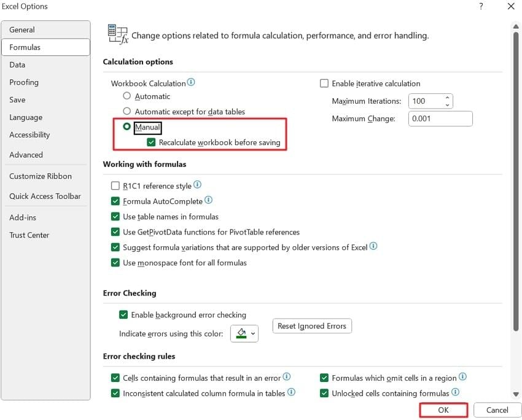Image resolution: width=522 pixels, height=420 pixels.
Task: Click info icon for inconsistent calculated column formula
Action: 291,392
